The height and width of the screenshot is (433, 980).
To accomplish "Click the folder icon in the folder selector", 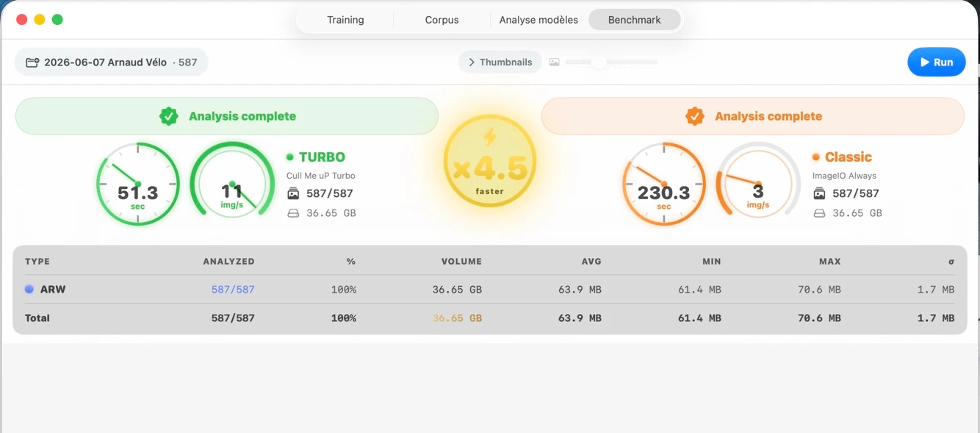I will point(32,62).
